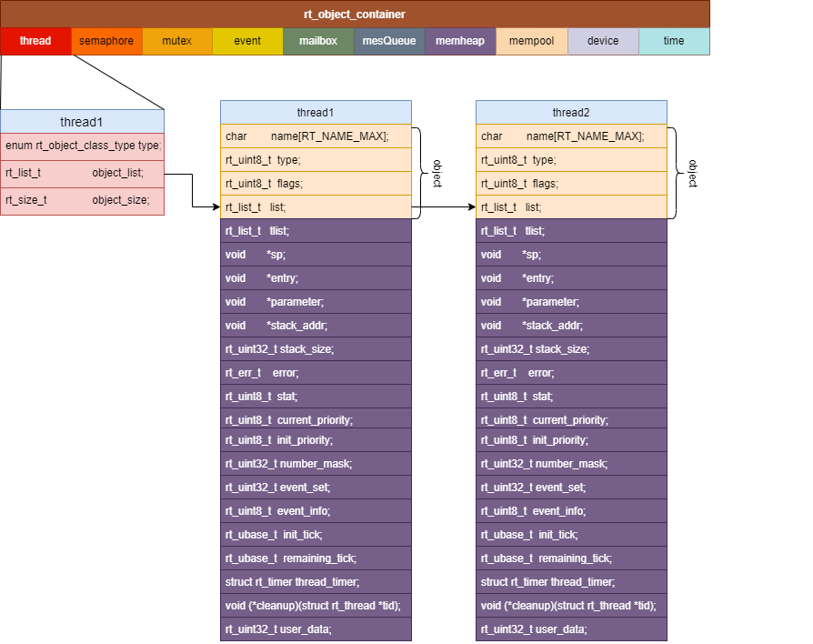Select vertical object label beside thread2
The image size is (813, 644).
coord(693,173)
